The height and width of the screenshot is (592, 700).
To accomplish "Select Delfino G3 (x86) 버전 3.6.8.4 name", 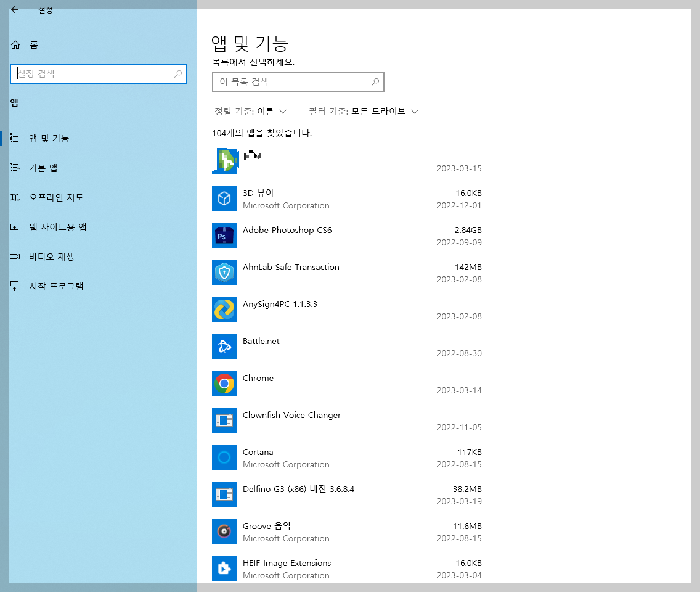I will tap(299, 489).
